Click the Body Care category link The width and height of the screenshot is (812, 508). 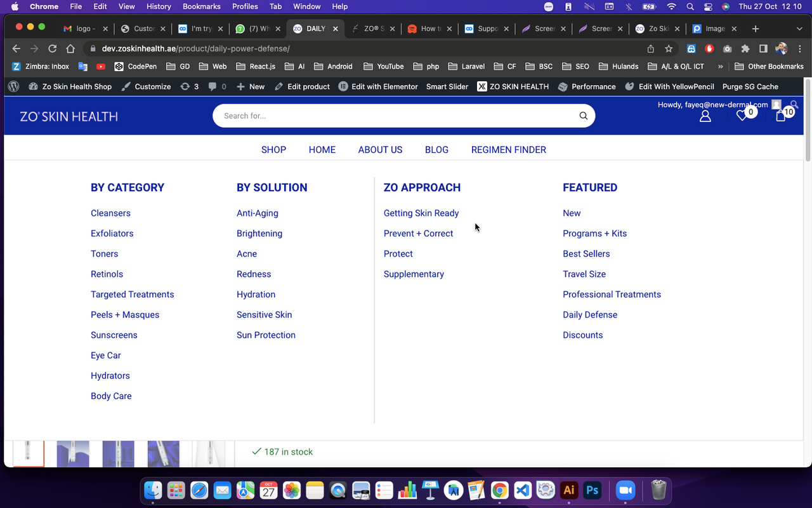pyautogui.click(x=111, y=396)
